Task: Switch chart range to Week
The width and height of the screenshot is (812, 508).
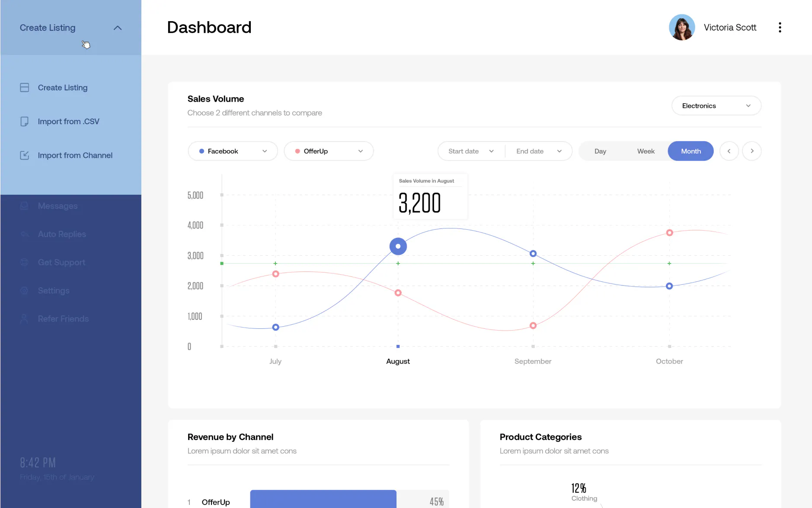Action: [x=646, y=151]
